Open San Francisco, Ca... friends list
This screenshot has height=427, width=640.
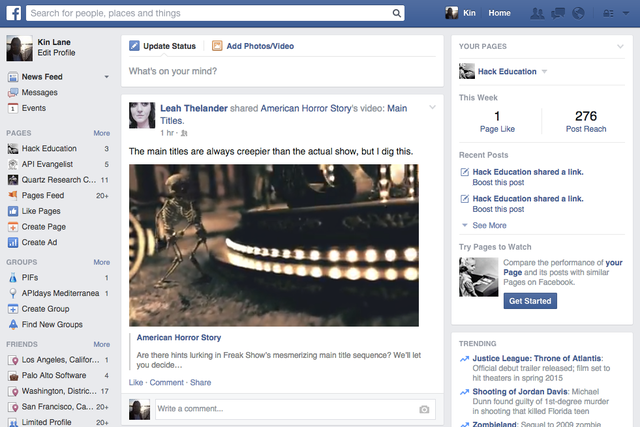[x=59, y=407]
